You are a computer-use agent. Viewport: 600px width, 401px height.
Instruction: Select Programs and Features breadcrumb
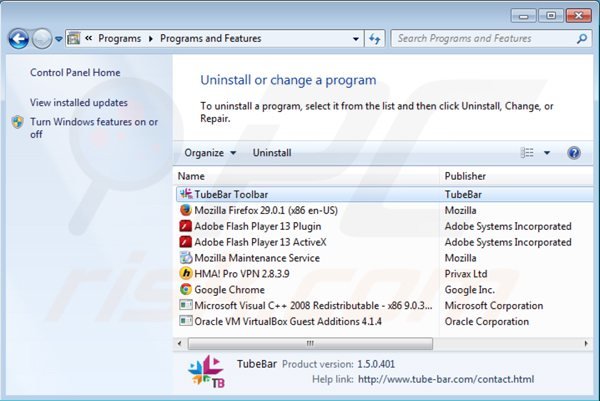click(x=210, y=38)
